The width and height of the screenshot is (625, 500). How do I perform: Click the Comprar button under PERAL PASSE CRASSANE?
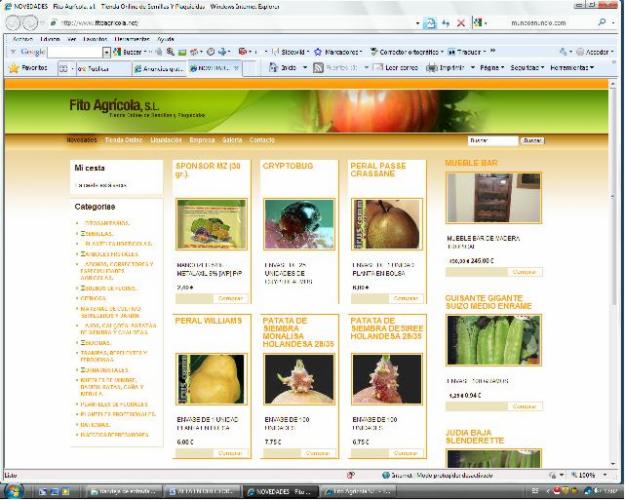(x=405, y=298)
